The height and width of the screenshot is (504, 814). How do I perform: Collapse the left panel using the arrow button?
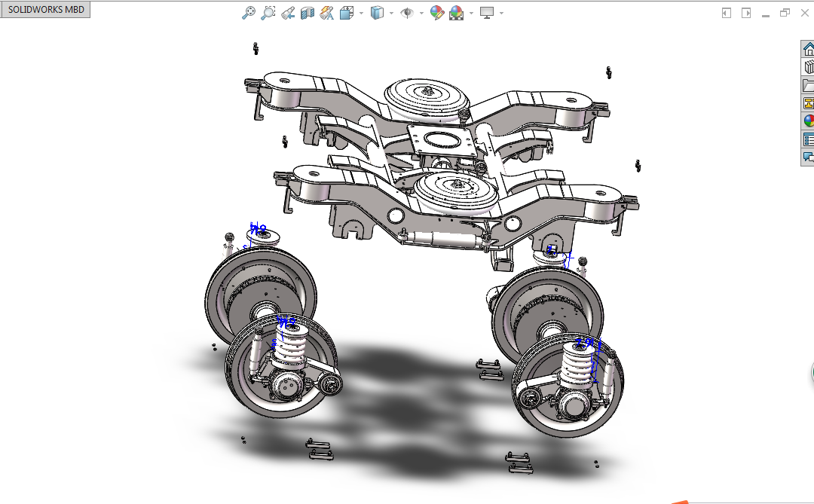pyautogui.click(x=727, y=13)
